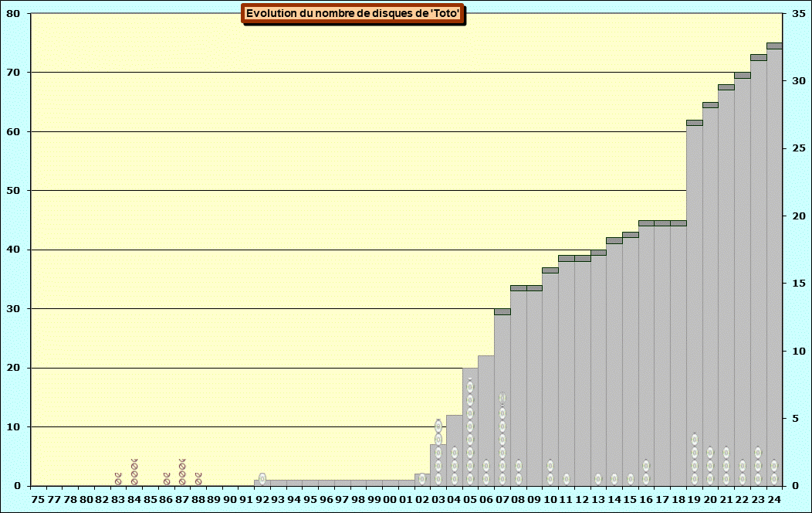Click the gray bar for year 19
The image size is (812, 513).
coord(695,306)
